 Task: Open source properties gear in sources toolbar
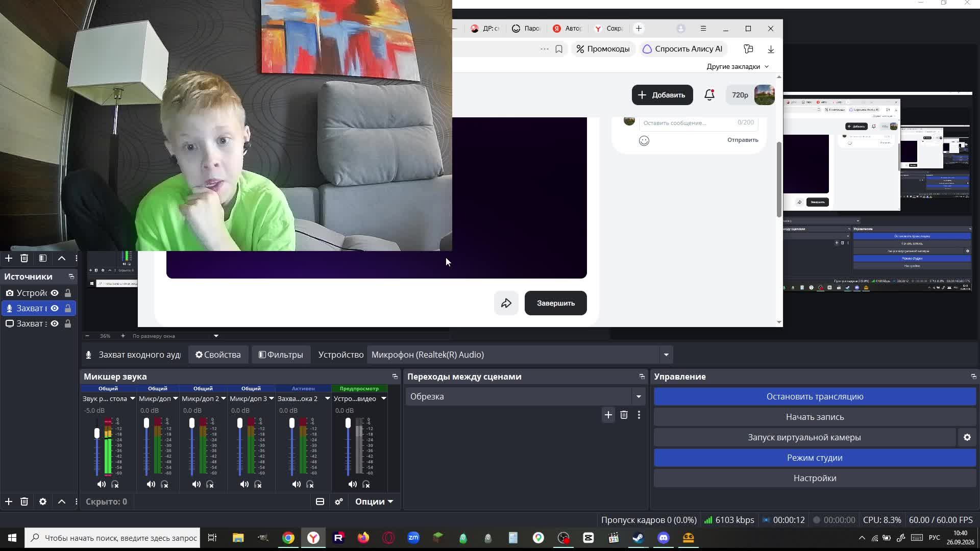coord(43,502)
